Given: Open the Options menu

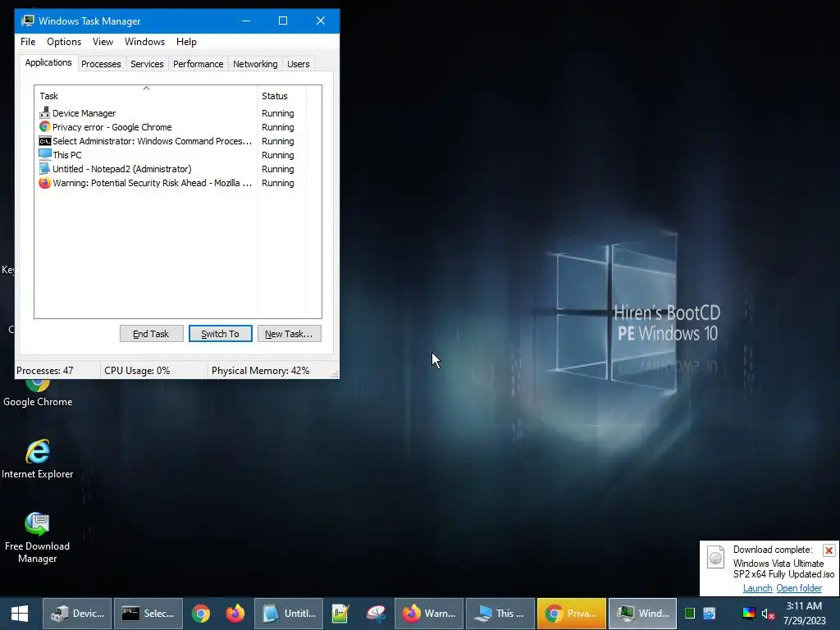Looking at the screenshot, I should click(x=64, y=42).
